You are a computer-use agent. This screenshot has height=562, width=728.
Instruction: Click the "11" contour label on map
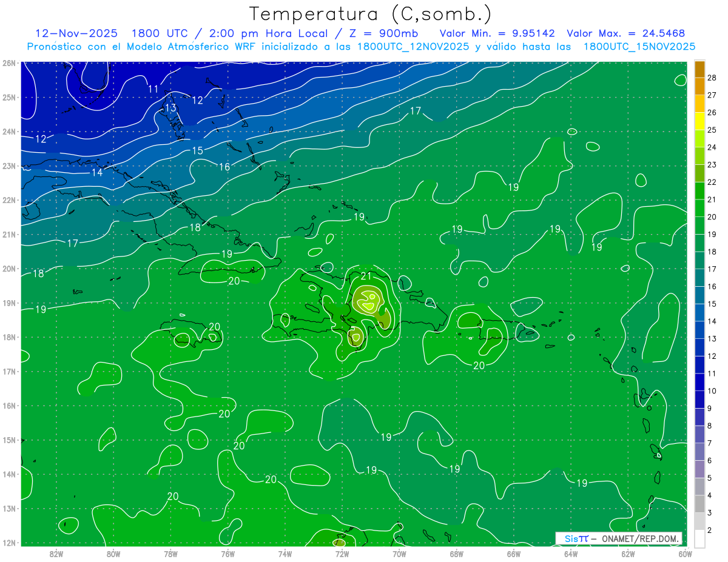tap(153, 89)
